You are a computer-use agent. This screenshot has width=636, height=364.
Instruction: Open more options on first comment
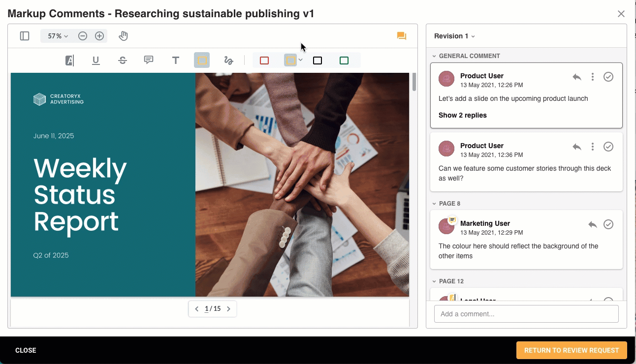593,77
